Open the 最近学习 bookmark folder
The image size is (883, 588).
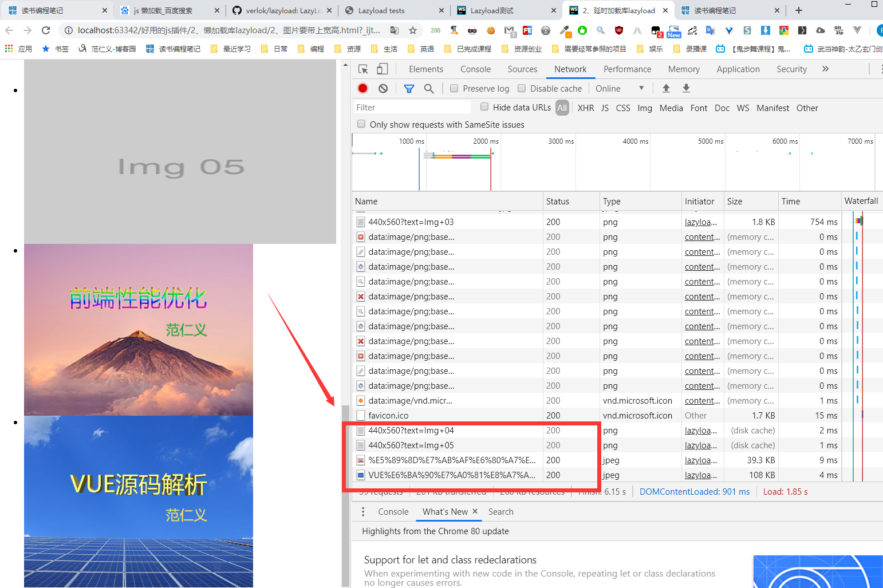231,49
